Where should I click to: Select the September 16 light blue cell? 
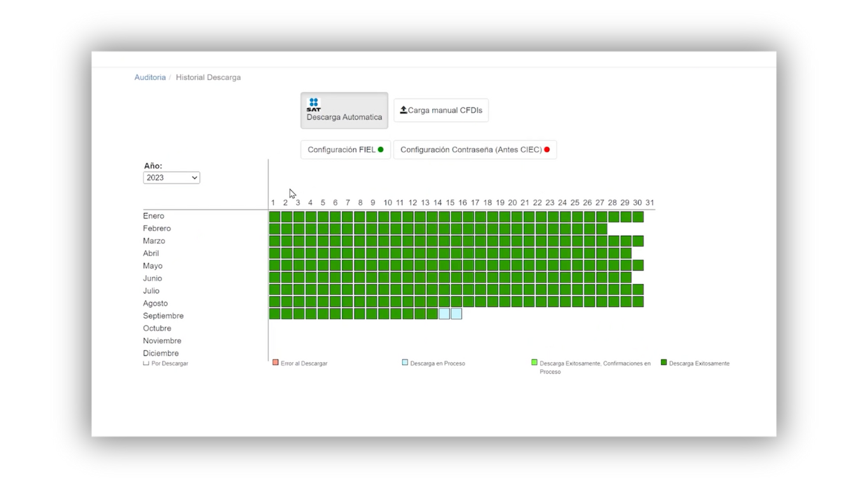tap(456, 314)
